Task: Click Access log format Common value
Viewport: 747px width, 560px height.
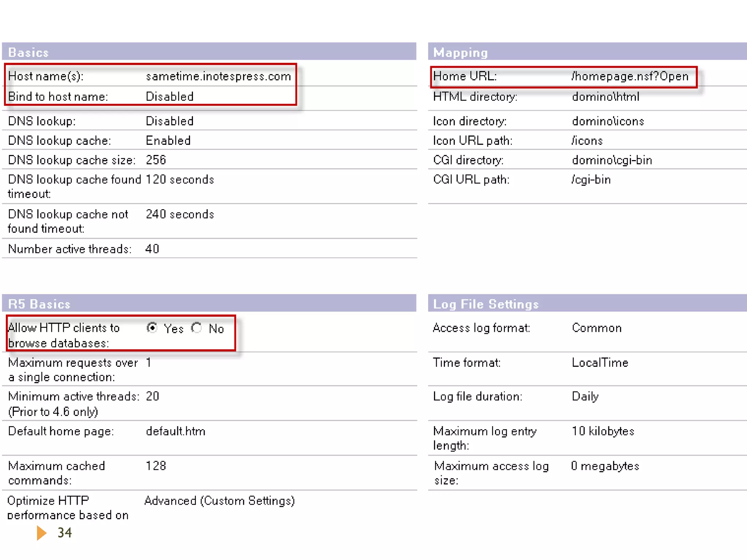Action: 596,328
